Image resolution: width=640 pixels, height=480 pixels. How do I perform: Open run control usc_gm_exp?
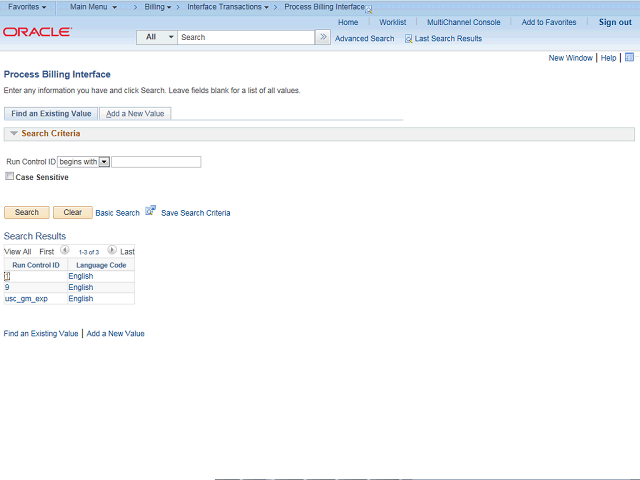pos(26,299)
